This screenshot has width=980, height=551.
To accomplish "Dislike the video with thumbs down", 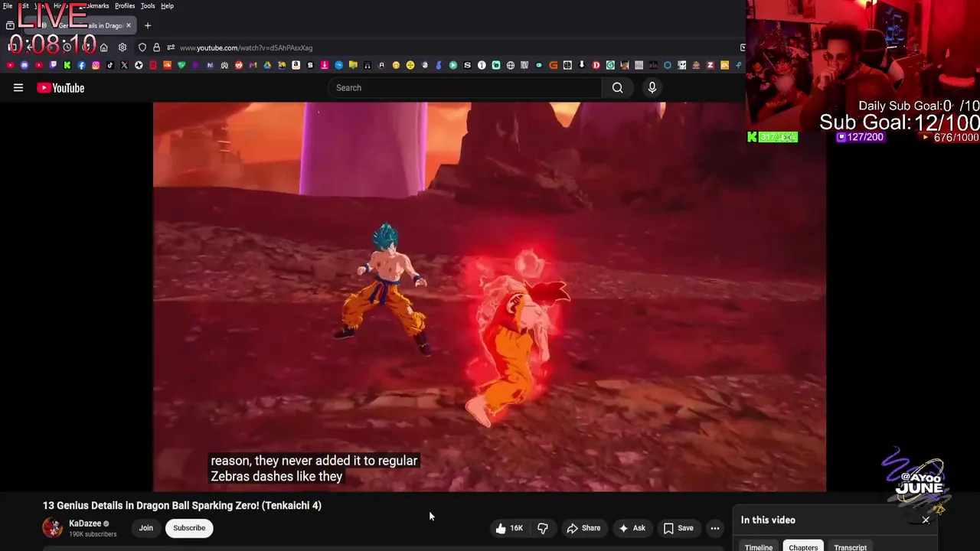I will [x=543, y=528].
